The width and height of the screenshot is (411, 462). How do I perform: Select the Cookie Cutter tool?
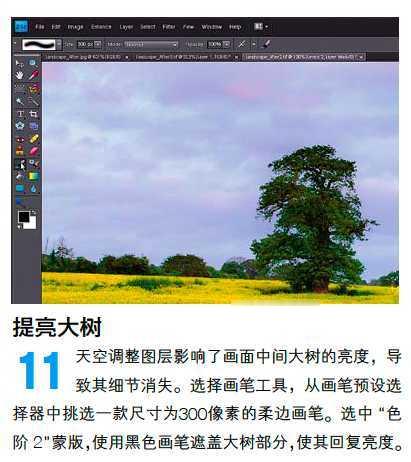tap(20, 126)
